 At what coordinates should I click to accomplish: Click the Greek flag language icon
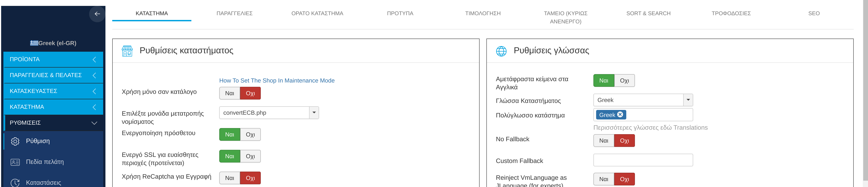pyautogui.click(x=34, y=43)
